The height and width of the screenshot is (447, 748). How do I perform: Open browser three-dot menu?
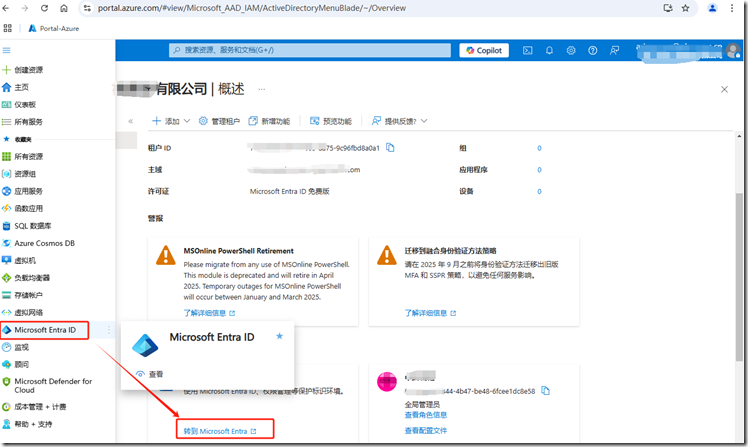[x=732, y=8]
